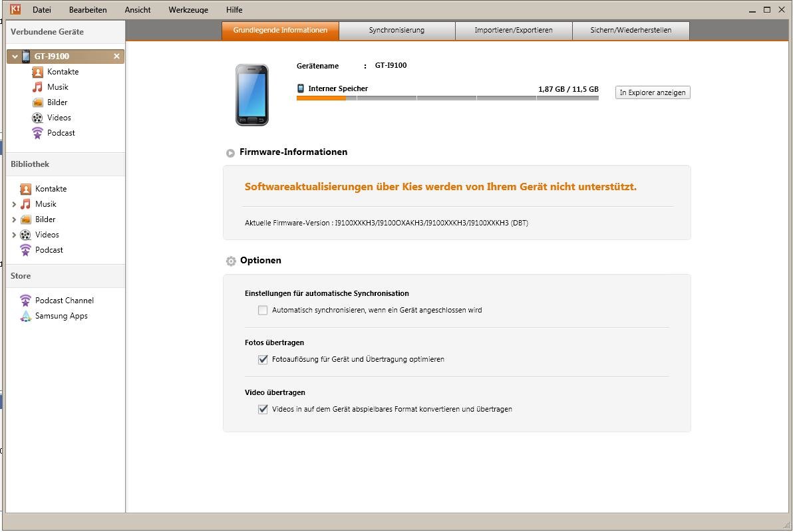The width and height of the screenshot is (793, 532).
Task: Enable automatic sync when device is connected
Action: tap(263, 310)
